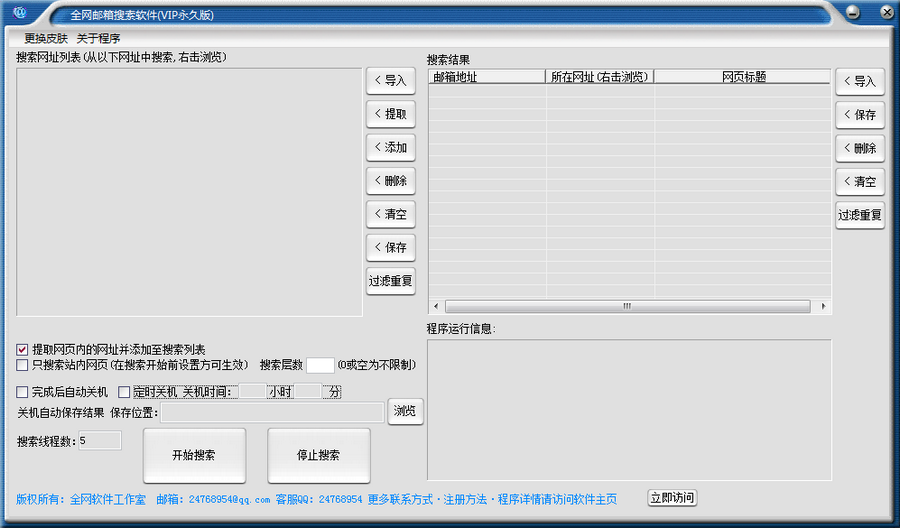Viewport: 900px width, 528px height.
Task: Click 删除 button beside search results
Action: 860,148
